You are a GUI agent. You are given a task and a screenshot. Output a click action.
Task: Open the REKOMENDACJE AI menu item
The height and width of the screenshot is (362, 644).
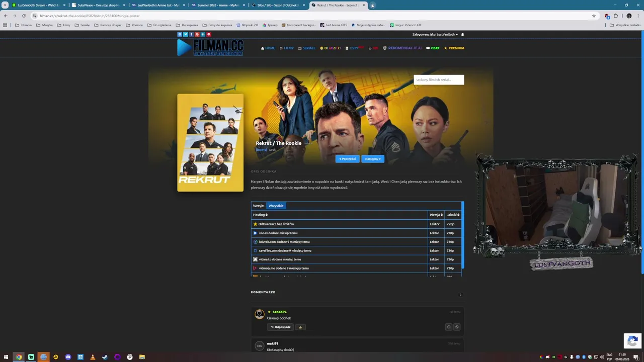coord(403,48)
